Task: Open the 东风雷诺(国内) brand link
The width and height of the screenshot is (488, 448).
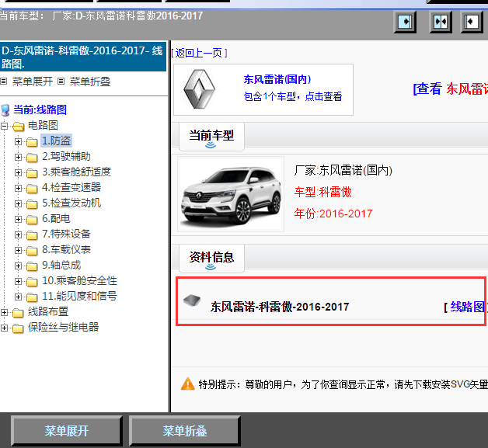Action: click(277, 80)
